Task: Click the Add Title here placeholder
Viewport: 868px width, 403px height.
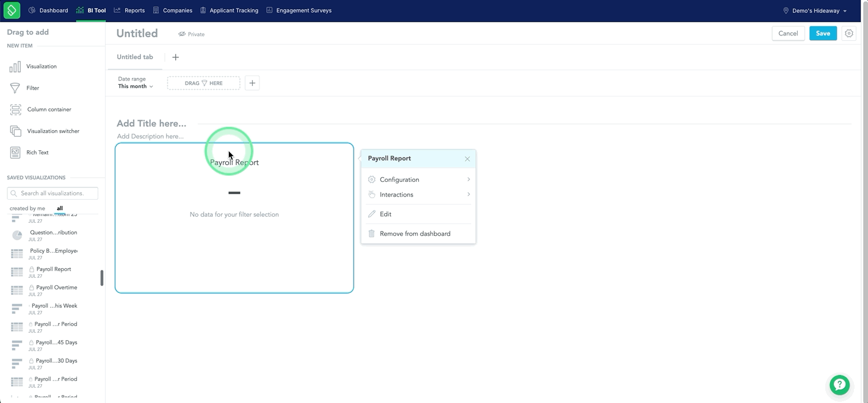Action: pos(151,123)
